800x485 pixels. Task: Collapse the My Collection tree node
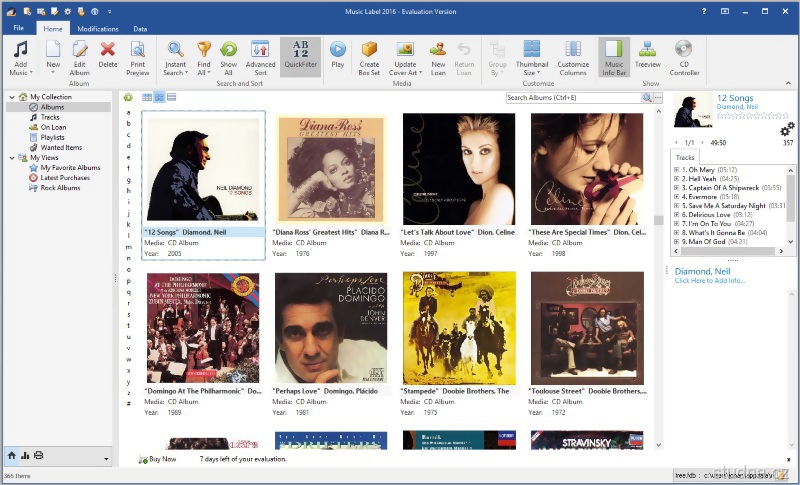click(12, 97)
